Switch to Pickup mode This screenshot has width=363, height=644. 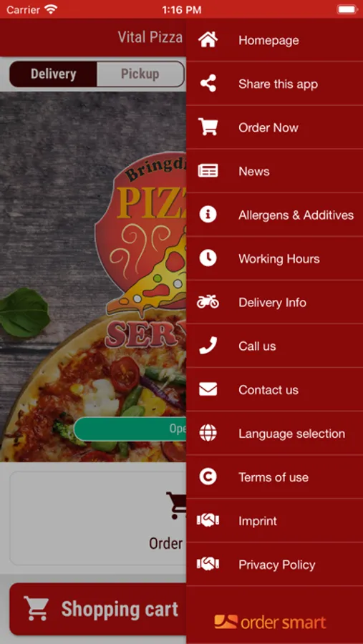click(140, 74)
